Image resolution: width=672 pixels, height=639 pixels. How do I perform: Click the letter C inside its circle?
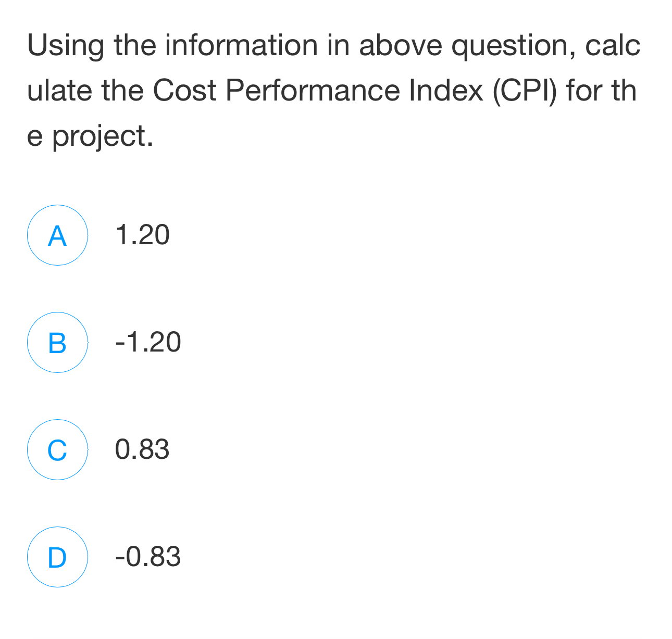[57, 450]
